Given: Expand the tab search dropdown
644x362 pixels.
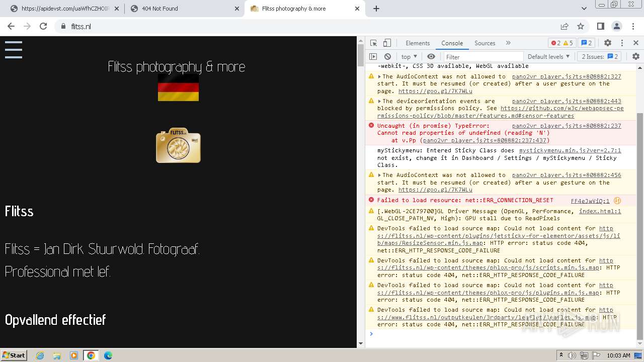Looking at the screenshot, I should click(584, 9).
